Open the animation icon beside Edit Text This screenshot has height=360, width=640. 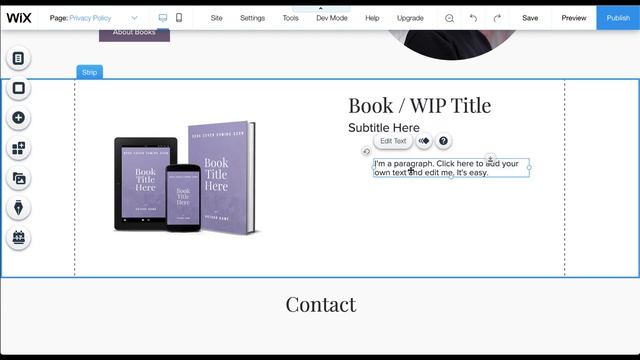click(424, 141)
